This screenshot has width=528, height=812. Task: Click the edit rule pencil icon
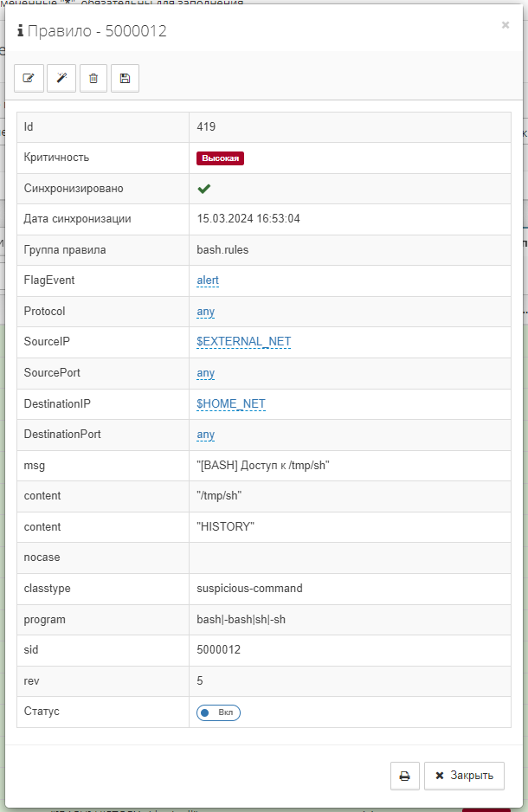[29, 78]
